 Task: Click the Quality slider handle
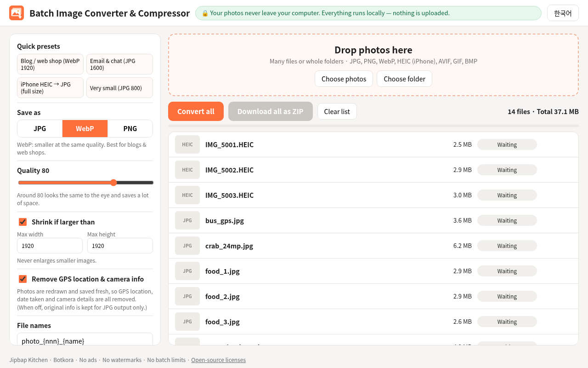pos(113,183)
